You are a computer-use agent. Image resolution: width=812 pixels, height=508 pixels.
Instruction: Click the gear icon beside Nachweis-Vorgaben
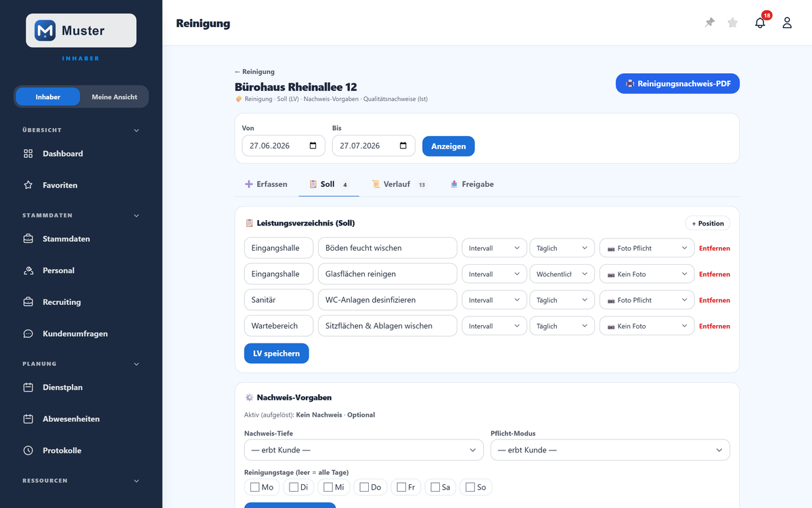coord(249,398)
